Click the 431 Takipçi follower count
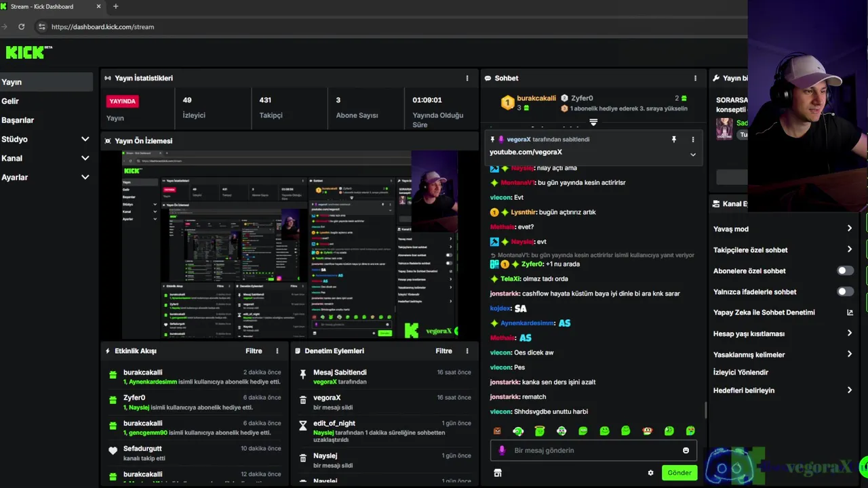This screenshot has width=868, height=488. pos(271,107)
